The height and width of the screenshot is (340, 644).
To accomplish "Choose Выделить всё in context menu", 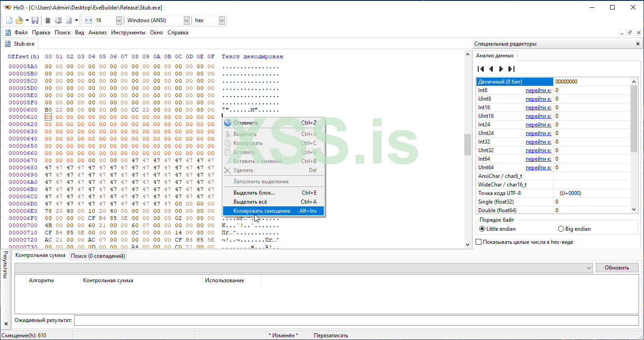I will [x=273, y=202].
